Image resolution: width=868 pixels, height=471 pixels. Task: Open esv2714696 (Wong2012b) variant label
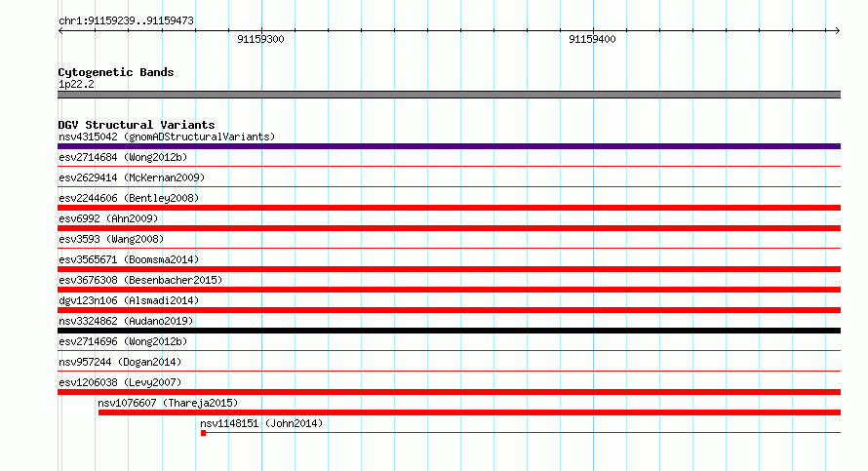pyautogui.click(x=123, y=341)
